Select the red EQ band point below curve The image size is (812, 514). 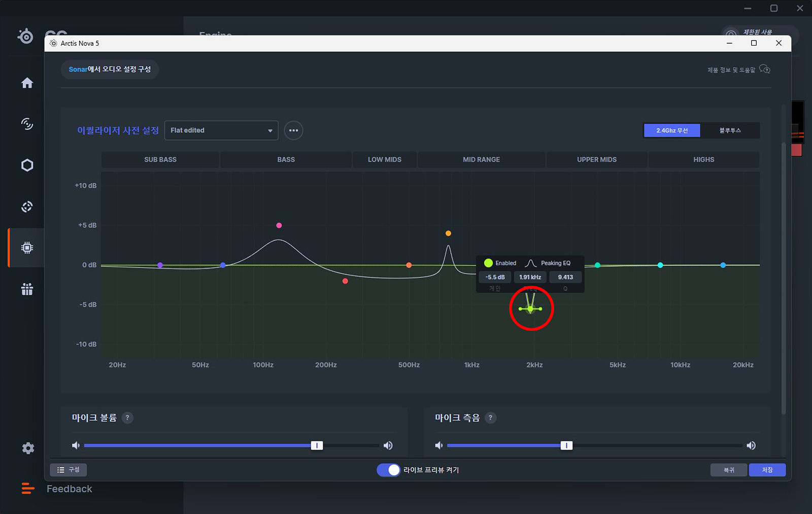click(x=345, y=281)
